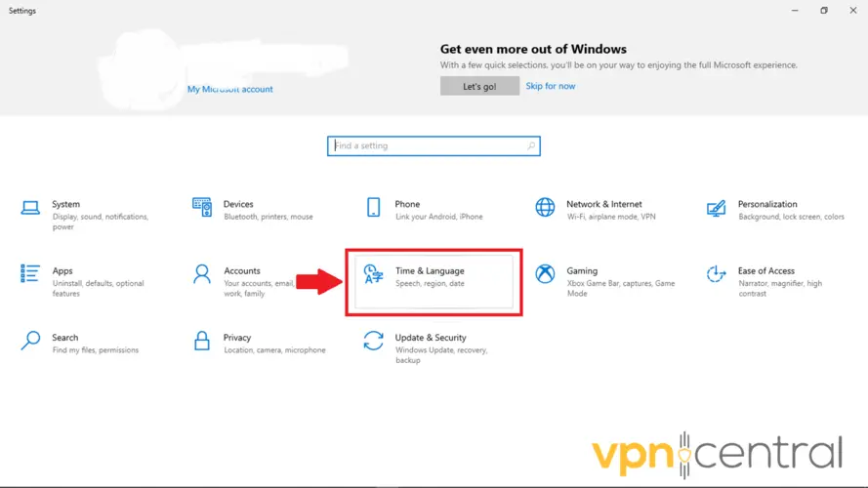
Task: Open the Gaming Xbox icon
Action: (x=545, y=273)
